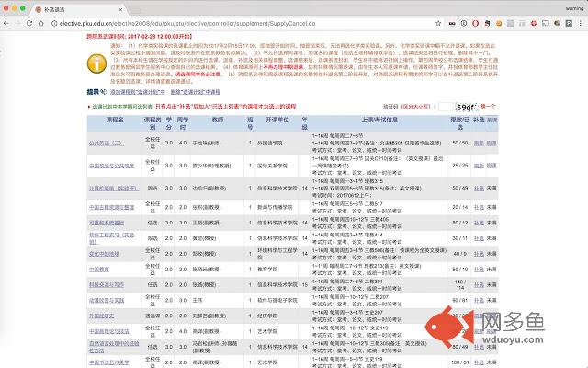Click 补选 in the 40 / 9 row
The image size is (588, 368).
point(479,254)
